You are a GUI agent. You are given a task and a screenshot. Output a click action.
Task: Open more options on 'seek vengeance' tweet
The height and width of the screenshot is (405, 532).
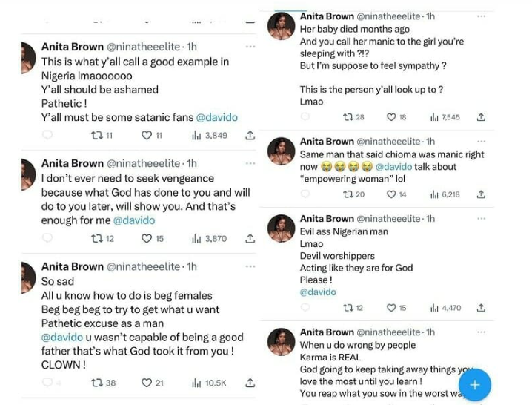[x=250, y=163]
